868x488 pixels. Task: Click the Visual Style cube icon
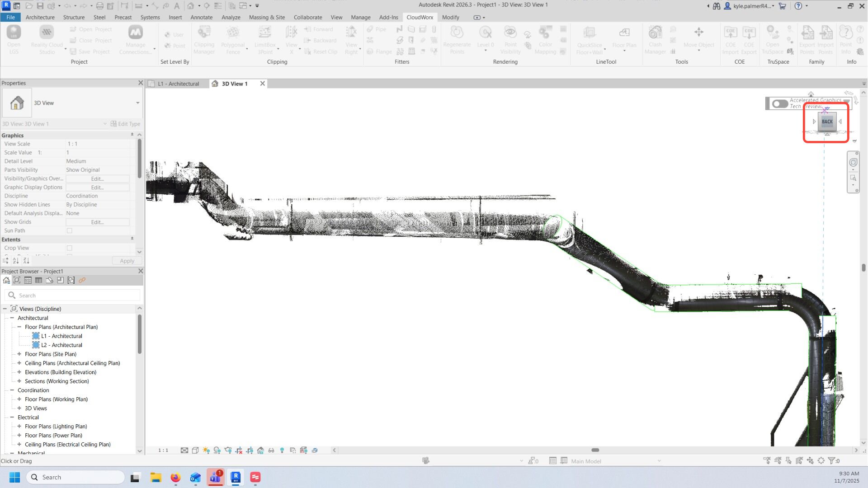195,450
